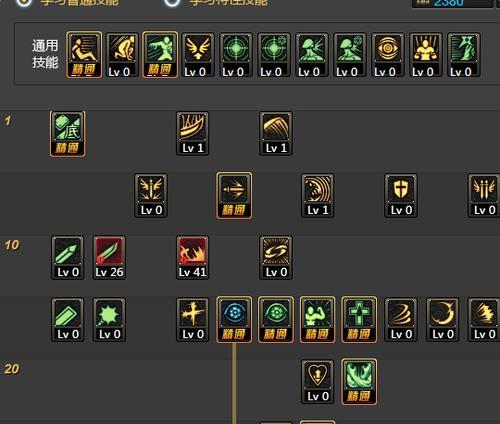500x424 pixels.
Task: Select the flexing muscle figure skill
Action: click(317, 319)
